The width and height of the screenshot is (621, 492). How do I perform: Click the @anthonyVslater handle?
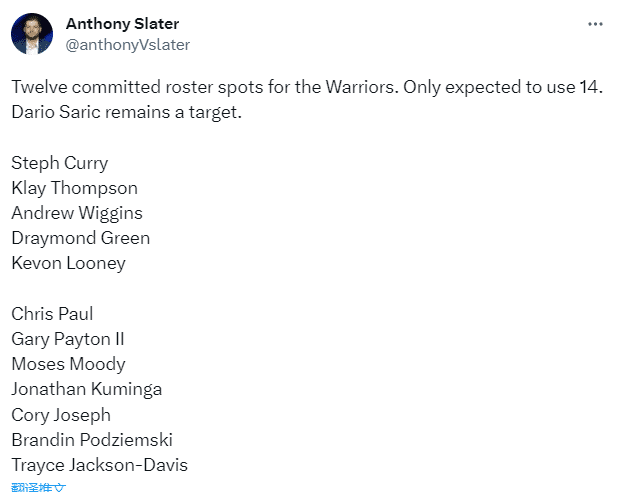127,44
